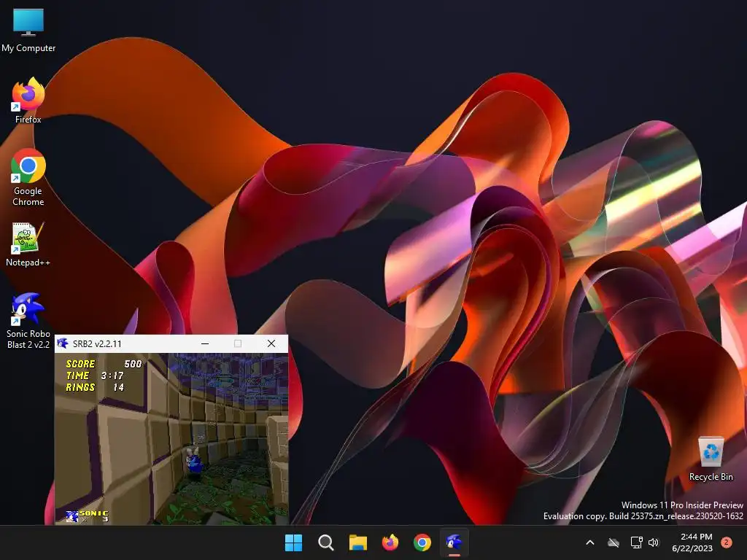
Task: Open File Explorer from the taskbar
Action: pyautogui.click(x=357, y=542)
